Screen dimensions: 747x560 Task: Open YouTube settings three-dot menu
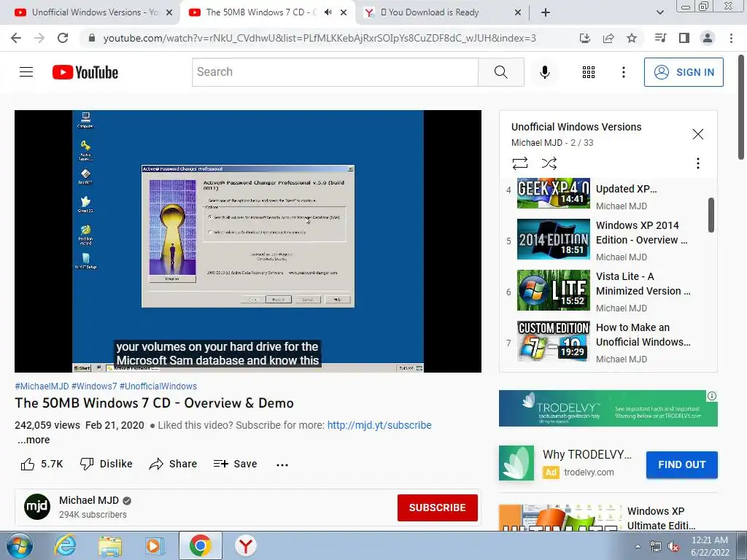(x=623, y=72)
